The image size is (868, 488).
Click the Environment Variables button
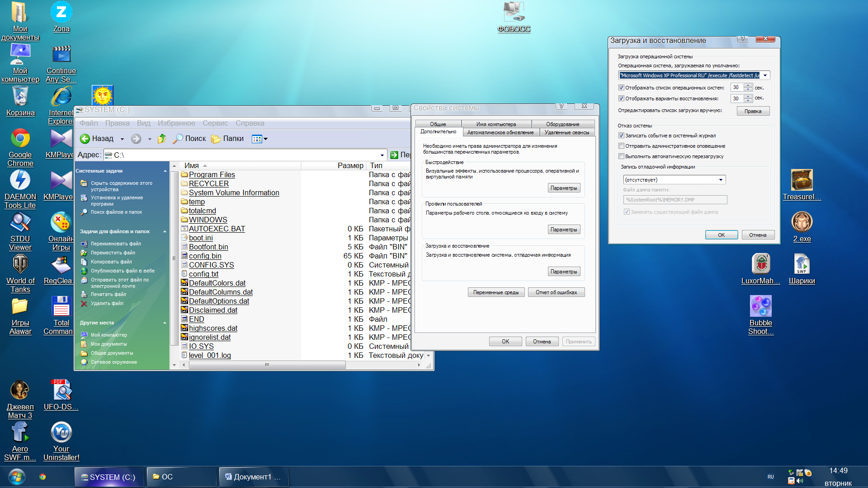[x=496, y=292]
